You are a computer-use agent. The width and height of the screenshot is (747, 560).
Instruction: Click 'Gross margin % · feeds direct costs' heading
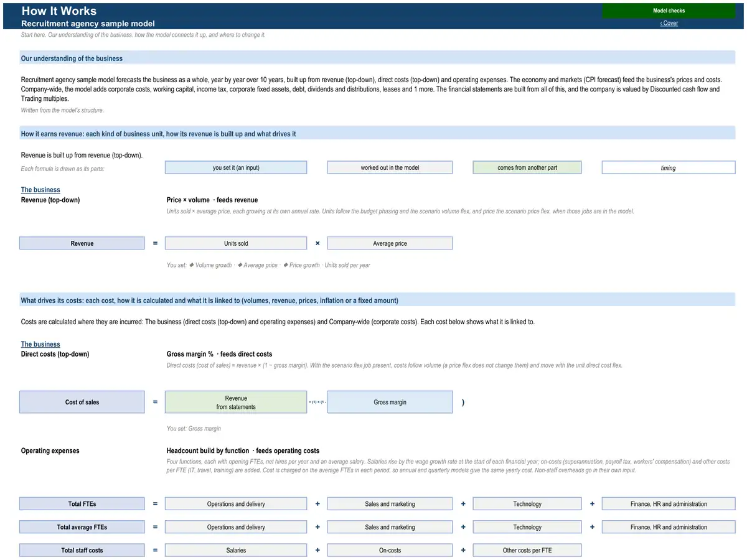pos(219,354)
